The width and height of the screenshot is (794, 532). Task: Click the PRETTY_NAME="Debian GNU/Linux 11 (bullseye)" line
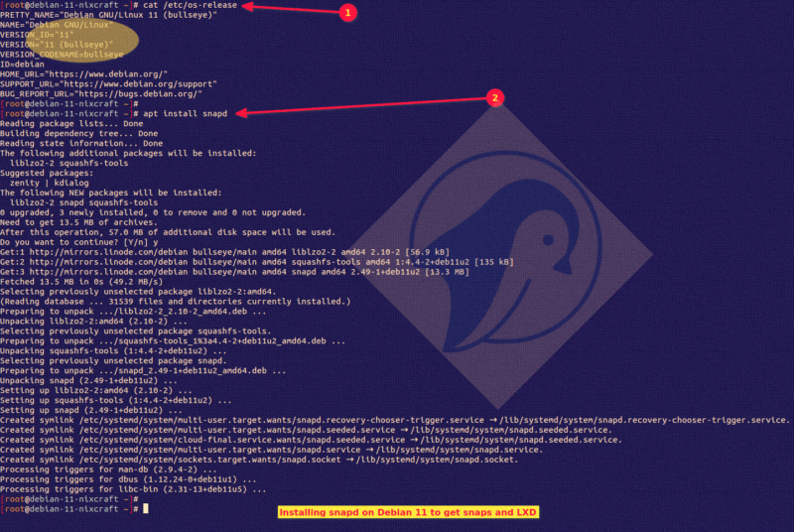click(x=109, y=15)
